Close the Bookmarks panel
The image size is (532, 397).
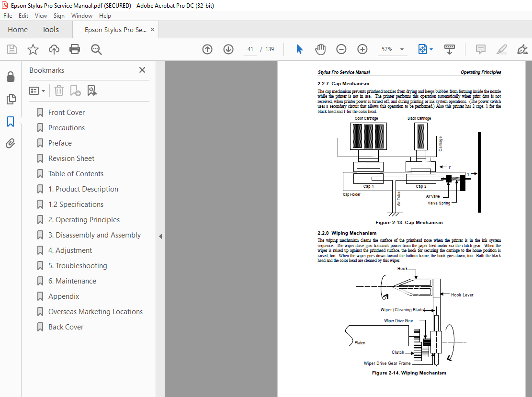(142, 70)
